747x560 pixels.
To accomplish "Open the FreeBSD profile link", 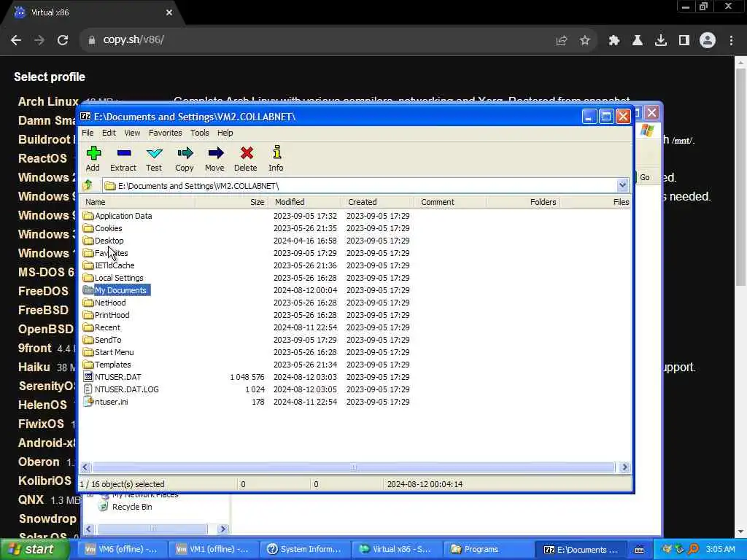I will click(x=43, y=310).
